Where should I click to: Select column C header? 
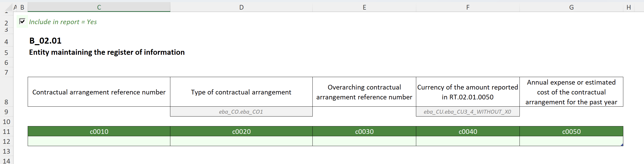click(99, 7)
